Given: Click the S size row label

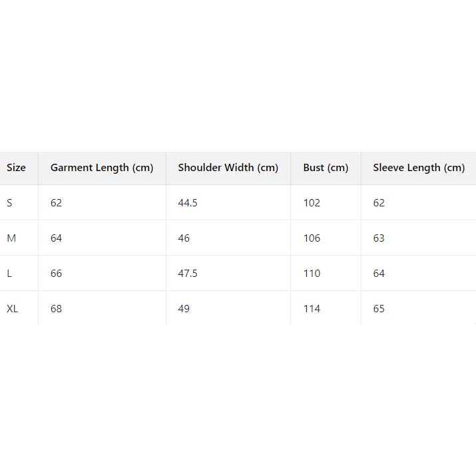Looking at the screenshot, I should tap(9, 203).
